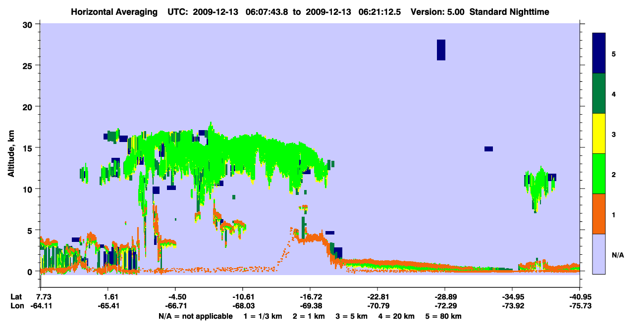The height and width of the screenshot is (330, 644).
Task: Click the bright green level 2 color swatch
Action: pyautogui.click(x=599, y=174)
